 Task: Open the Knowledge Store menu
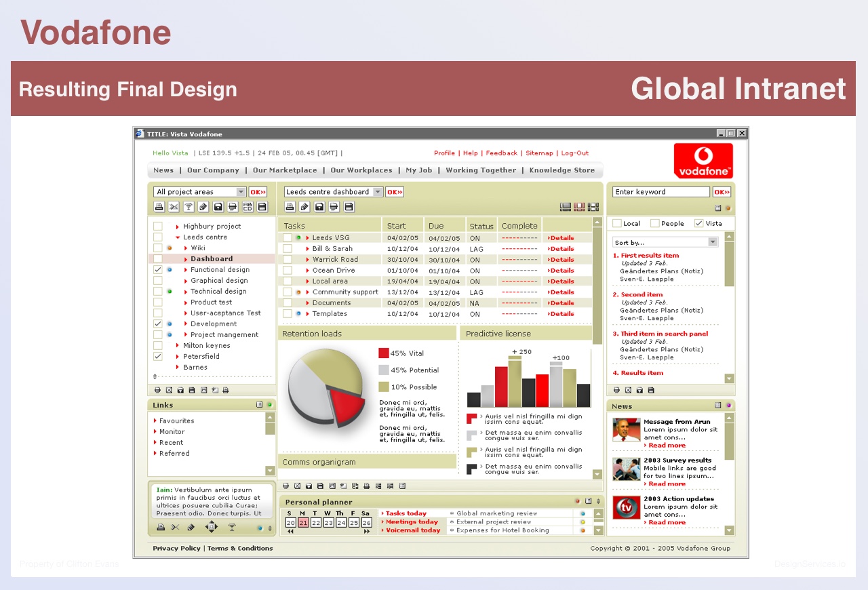(561, 170)
